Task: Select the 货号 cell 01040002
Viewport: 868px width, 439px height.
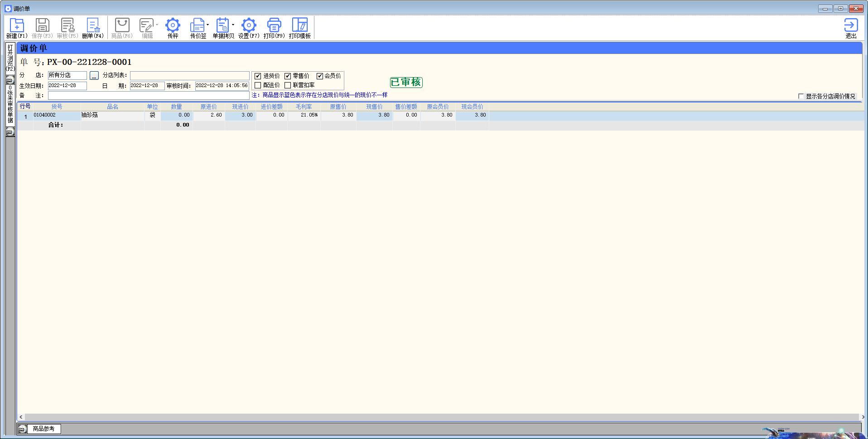Action: (57, 115)
